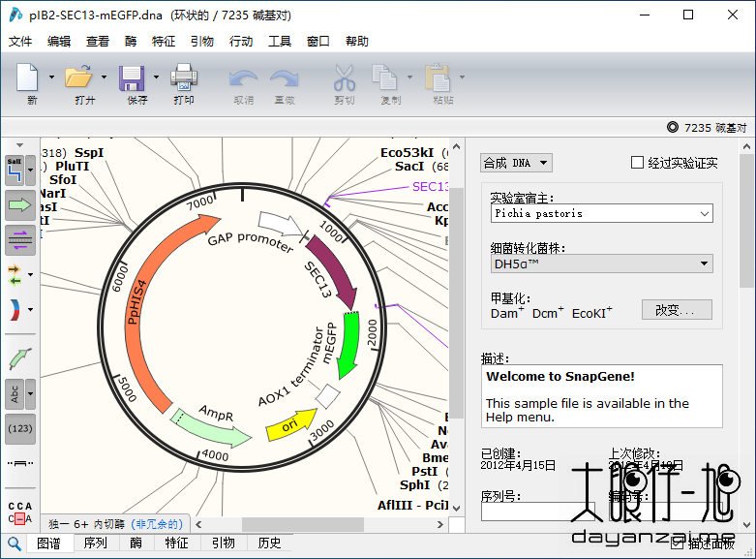The image size is (756, 559).
Task: Click the magnifier search icon
Action: tap(15, 544)
